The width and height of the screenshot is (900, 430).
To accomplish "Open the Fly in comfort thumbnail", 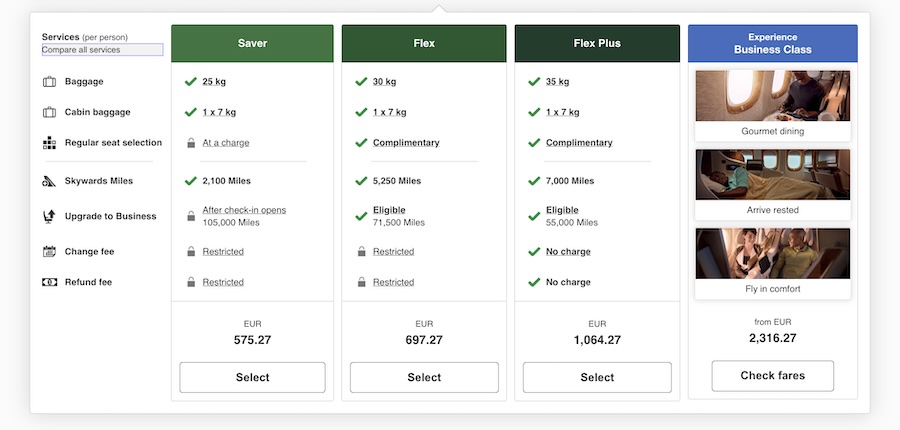I will pos(772,254).
